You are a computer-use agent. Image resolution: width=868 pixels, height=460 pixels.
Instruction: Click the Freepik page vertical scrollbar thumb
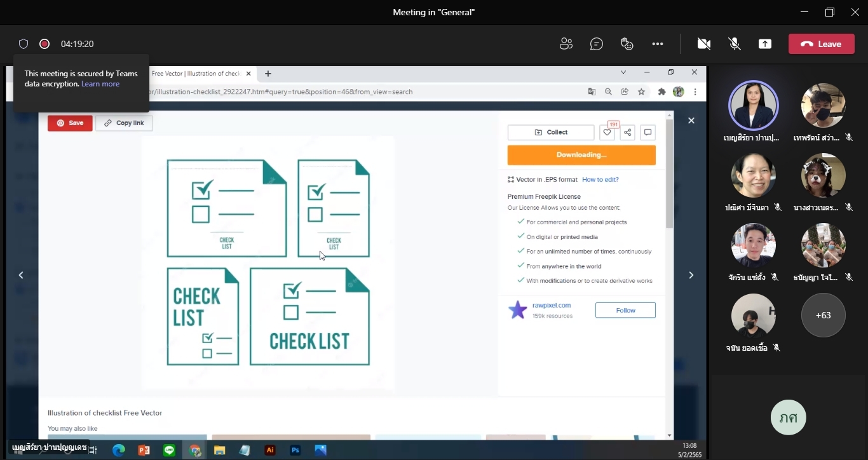[669, 173]
